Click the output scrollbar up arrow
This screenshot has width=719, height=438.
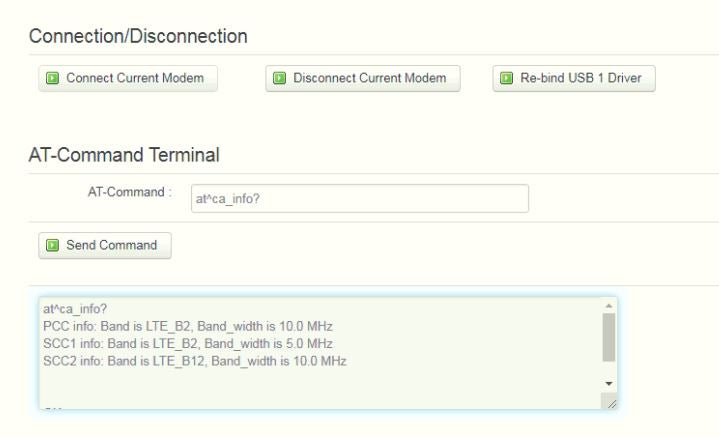609,305
